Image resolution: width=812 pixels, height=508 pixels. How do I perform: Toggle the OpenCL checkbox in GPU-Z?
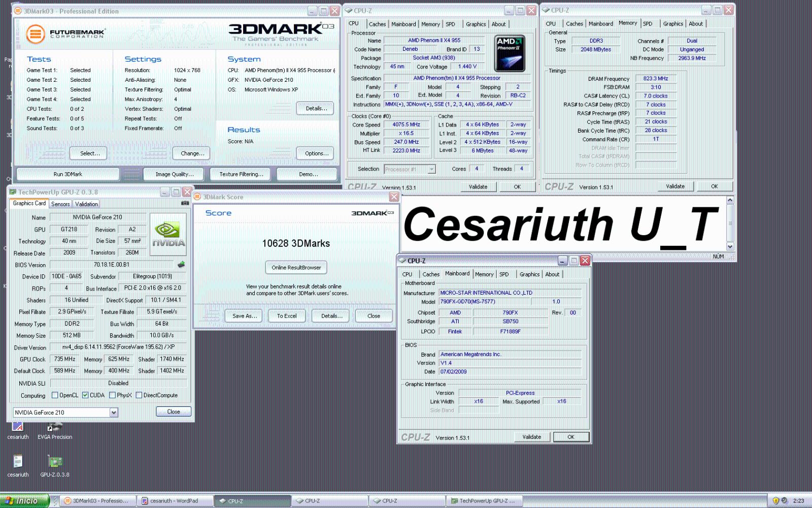(55, 395)
